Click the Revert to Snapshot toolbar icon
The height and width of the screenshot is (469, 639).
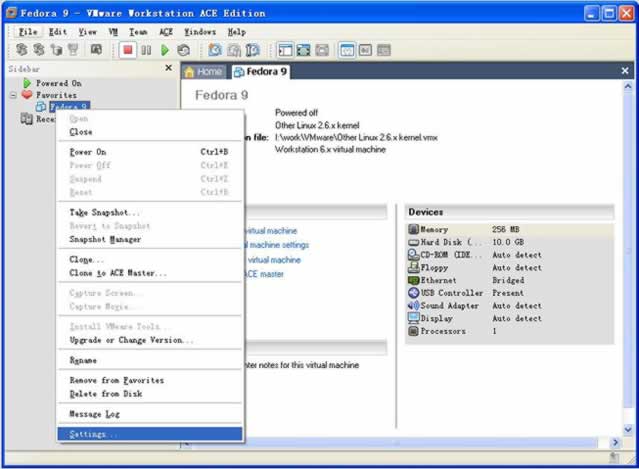(x=234, y=50)
